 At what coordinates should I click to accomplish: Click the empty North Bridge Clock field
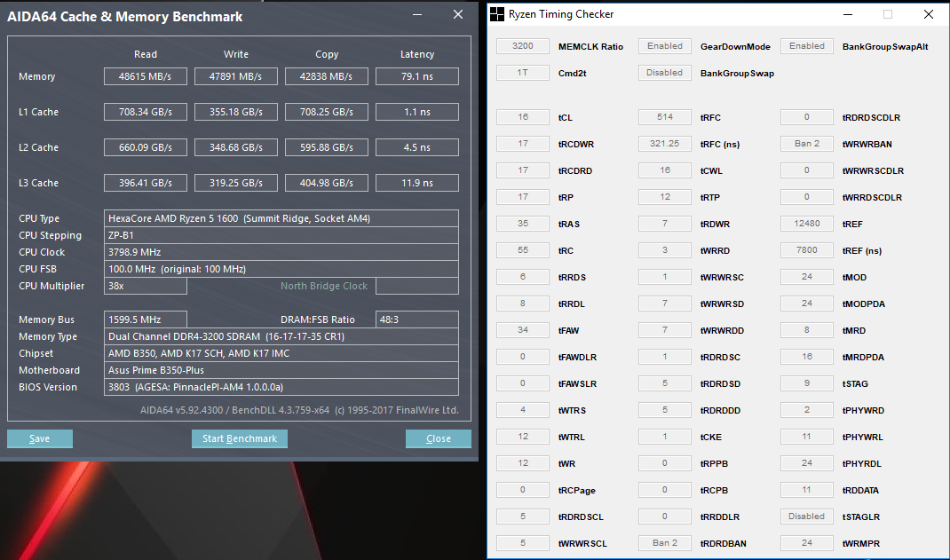(x=416, y=286)
